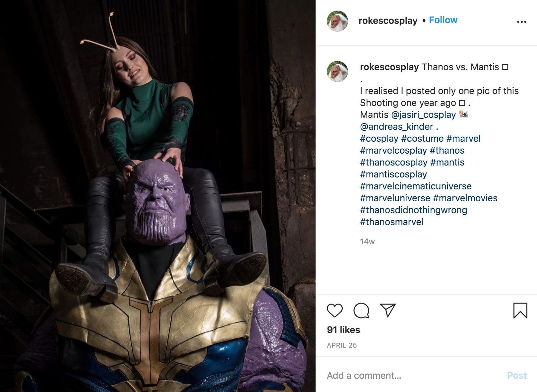Open the #thanosdidnothingwrong hashtag
This screenshot has width=537, height=392.
pyautogui.click(x=413, y=210)
